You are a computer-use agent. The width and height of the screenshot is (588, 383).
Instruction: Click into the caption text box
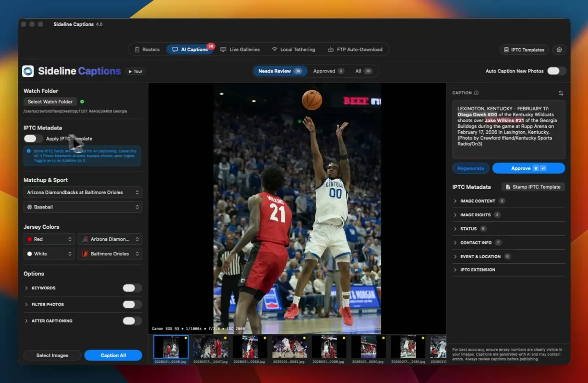(x=509, y=130)
